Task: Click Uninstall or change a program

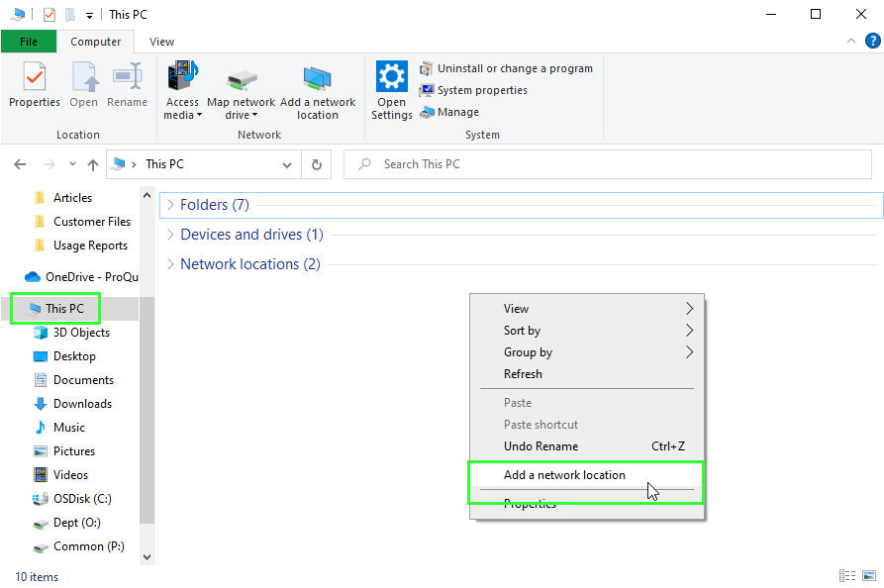Action: pyautogui.click(x=506, y=68)
